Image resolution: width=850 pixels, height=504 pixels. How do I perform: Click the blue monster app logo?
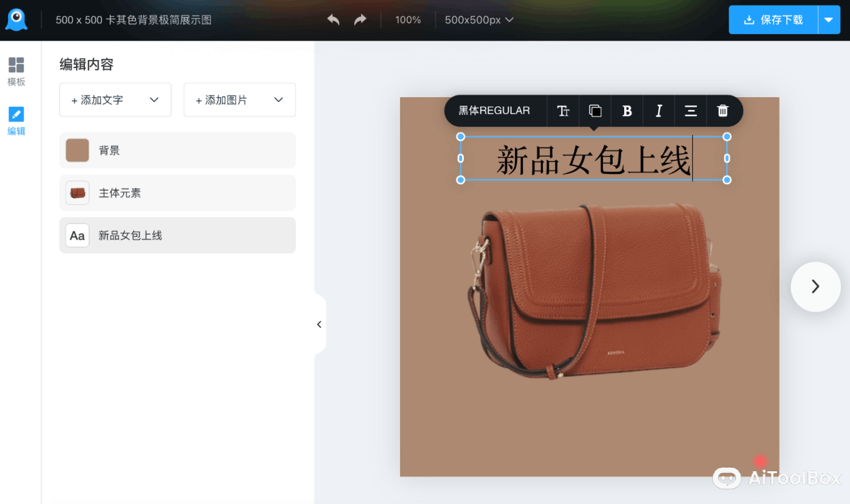coord(16,19)
